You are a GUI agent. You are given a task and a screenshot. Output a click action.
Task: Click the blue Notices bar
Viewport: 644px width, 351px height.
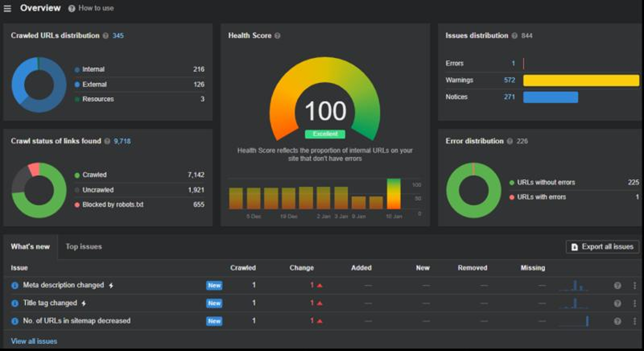click(x=551, y=97)
